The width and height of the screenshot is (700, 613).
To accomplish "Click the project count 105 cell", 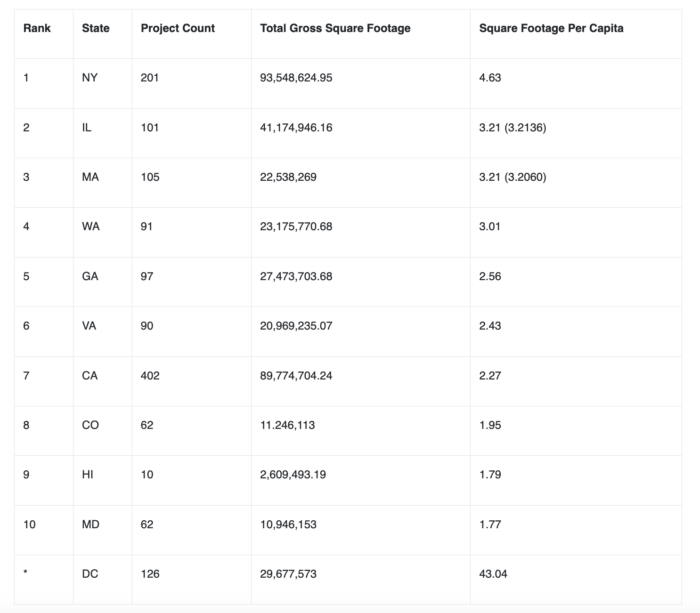I will click(x=150, y=177).
